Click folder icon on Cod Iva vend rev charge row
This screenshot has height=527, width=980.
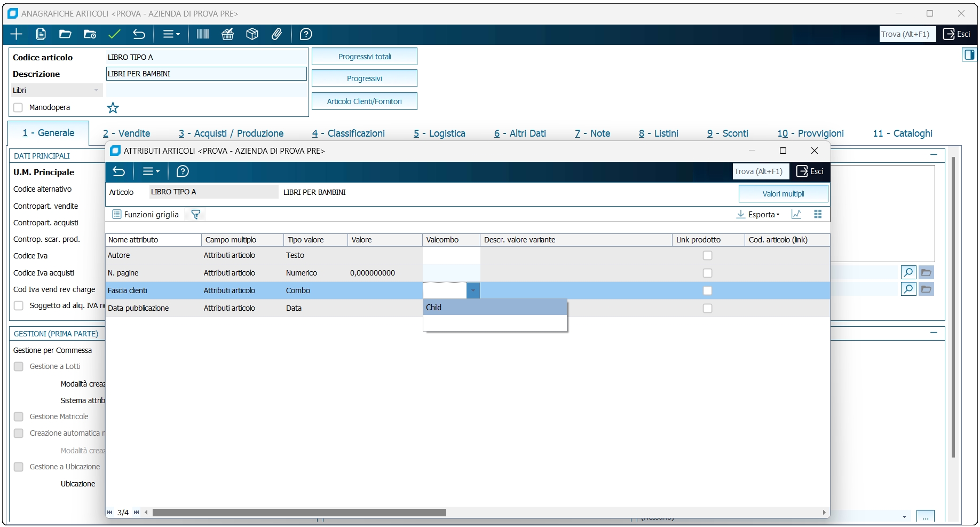pos(926,289)
